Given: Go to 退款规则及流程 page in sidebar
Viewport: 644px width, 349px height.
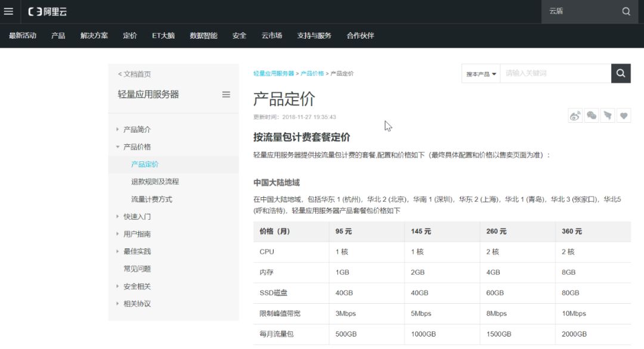Looking at the screenshot, I should pos(155,182).
